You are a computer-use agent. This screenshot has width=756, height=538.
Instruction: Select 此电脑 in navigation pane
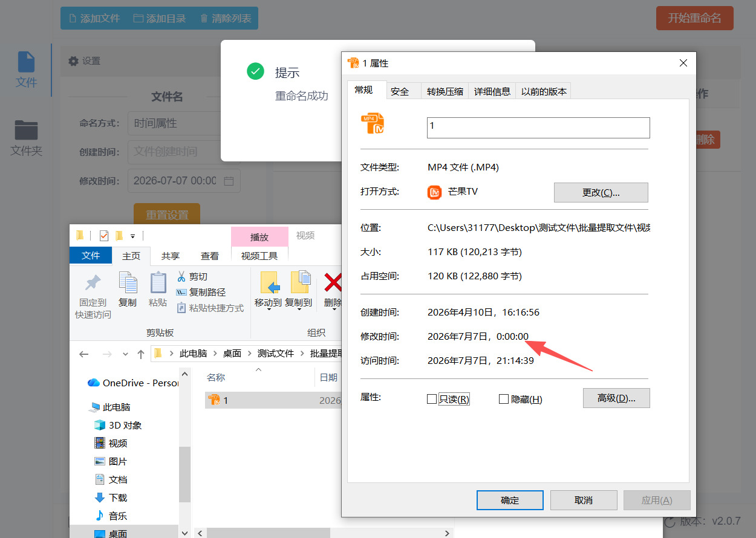point(109,407)
